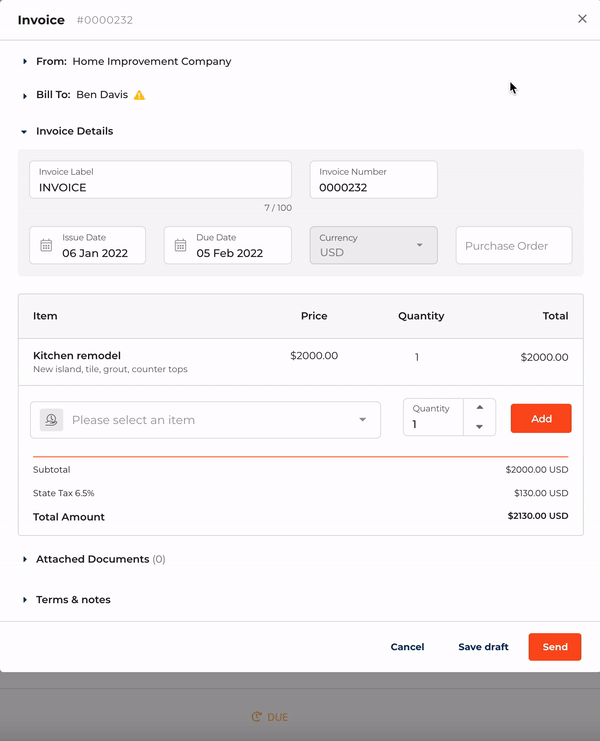Click the Send button
The height and width of the screenshot is (741, 600).
555,646
